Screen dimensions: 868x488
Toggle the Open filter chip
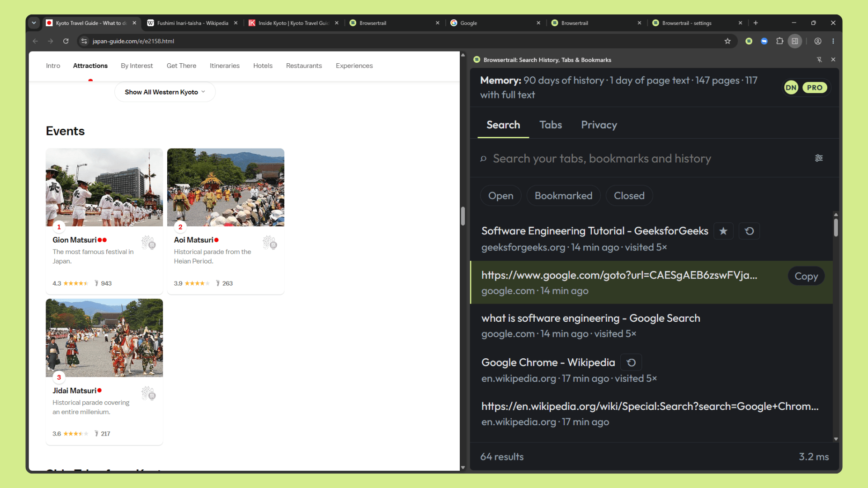point(500,196)
